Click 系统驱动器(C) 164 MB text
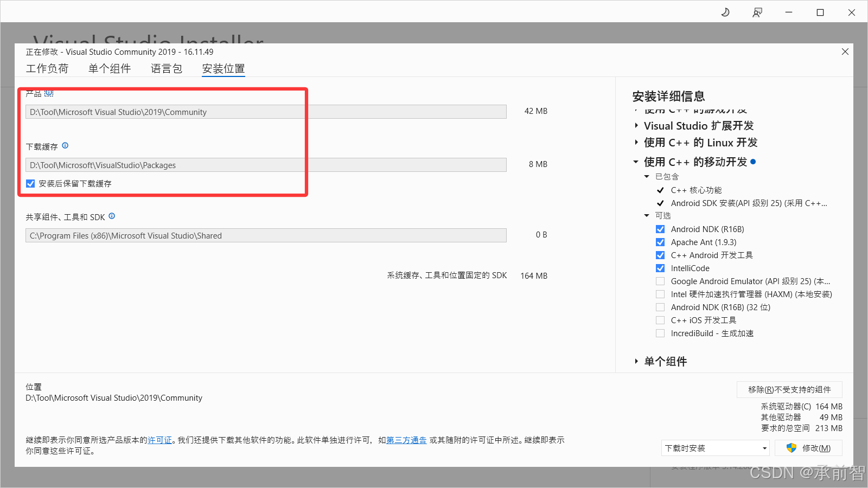The image size is (868, 488). click(x=801, y=406)
